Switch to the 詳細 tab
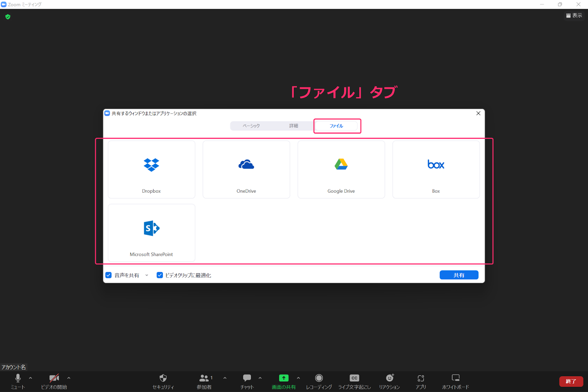Viewport: 588px width, 392px height. [x=294, y=126]
